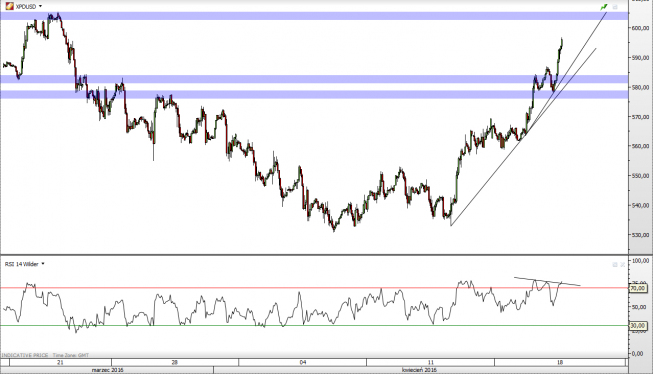Screen dimensions: 653x374
Task: Click the 570,00 price axis label
Action: pos(641,117)
